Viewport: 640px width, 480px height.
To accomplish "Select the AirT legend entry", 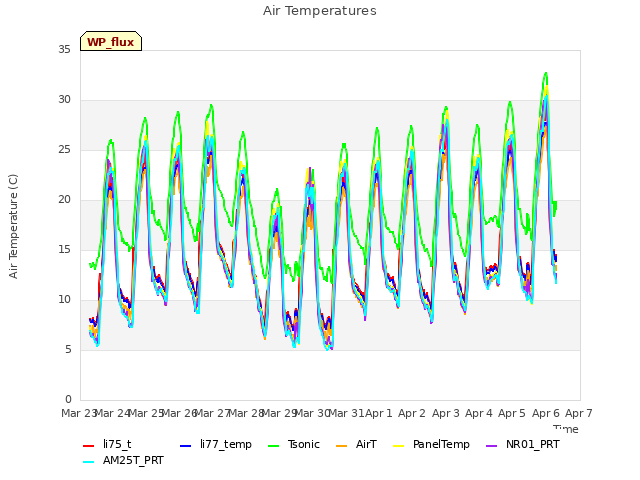I will tap(356, 444).
